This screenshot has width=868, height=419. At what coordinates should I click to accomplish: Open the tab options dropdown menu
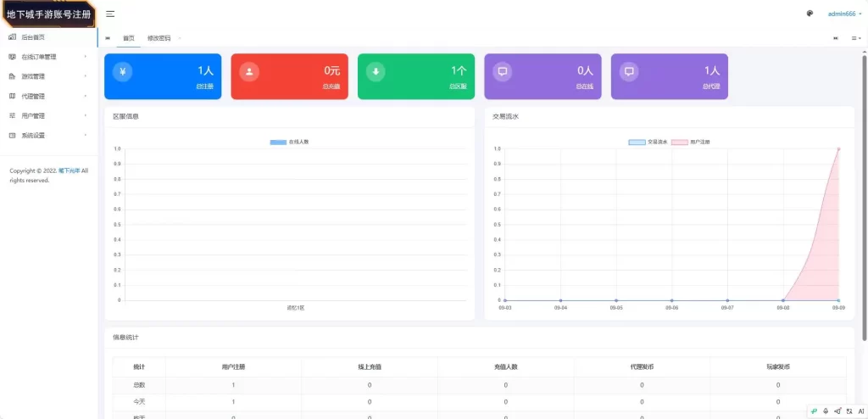(x=856, y=38)
